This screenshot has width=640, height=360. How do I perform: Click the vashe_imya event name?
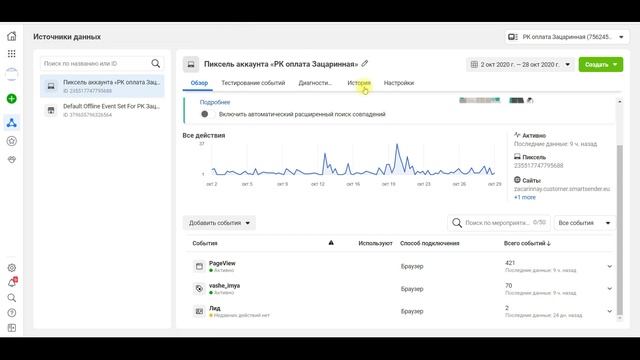click(224, 285)
